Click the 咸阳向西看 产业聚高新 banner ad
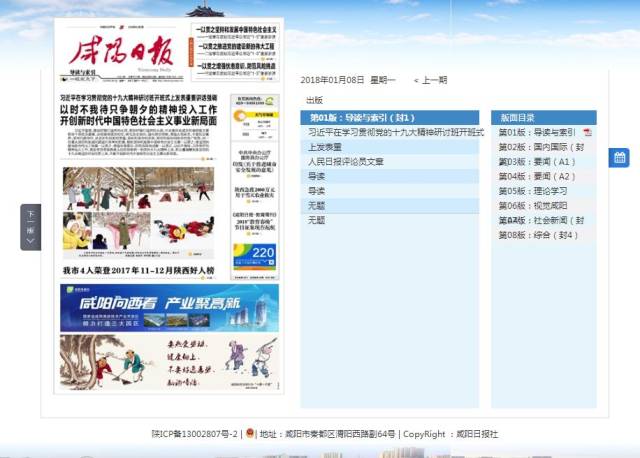 coord(169,308)
